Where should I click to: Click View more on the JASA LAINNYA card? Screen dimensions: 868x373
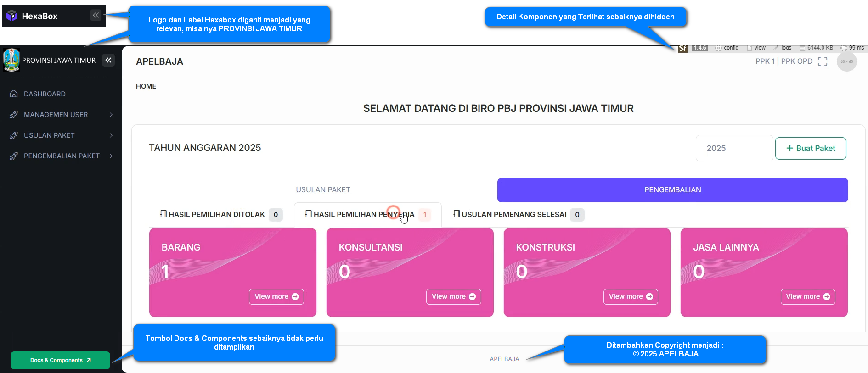pos(808,296)
